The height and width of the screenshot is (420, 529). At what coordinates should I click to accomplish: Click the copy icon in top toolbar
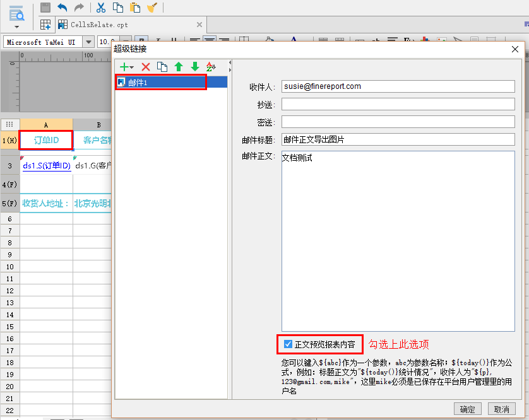click(x=118, y=8)
